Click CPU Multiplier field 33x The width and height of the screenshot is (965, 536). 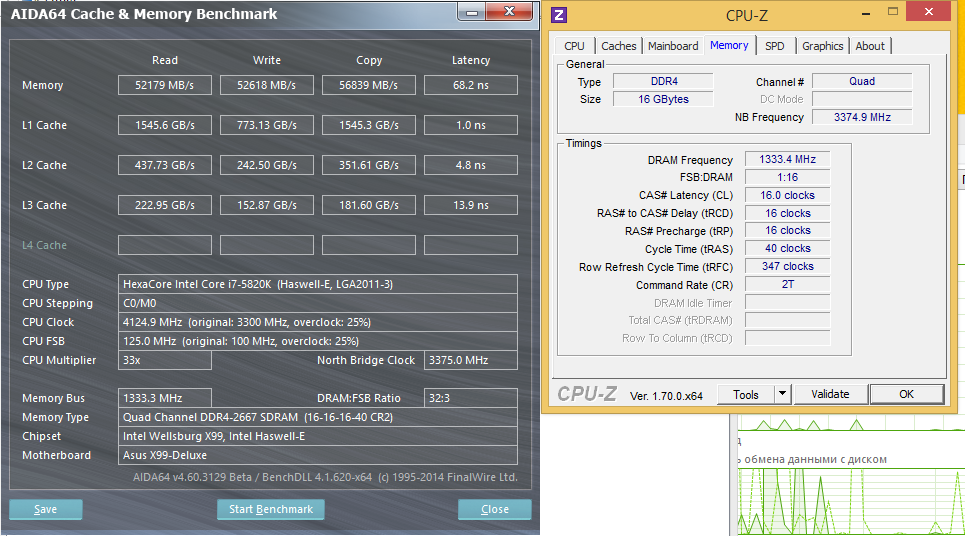[x=165, y=361]
